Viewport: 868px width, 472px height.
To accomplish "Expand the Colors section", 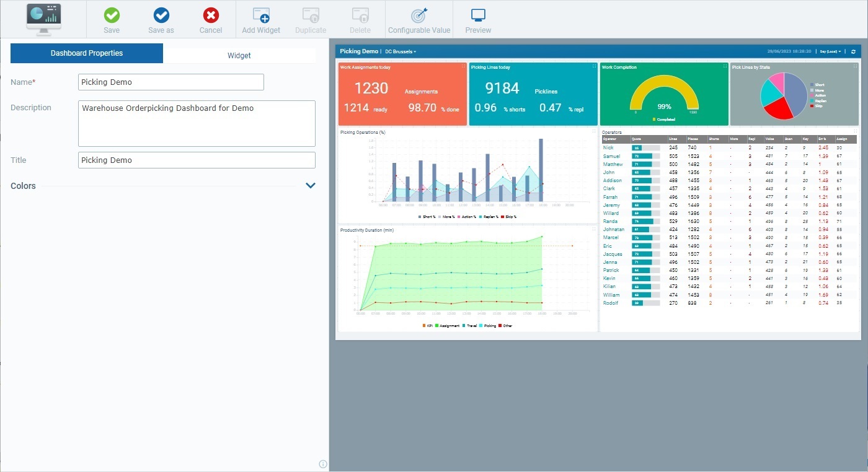I will click(310, 185).
